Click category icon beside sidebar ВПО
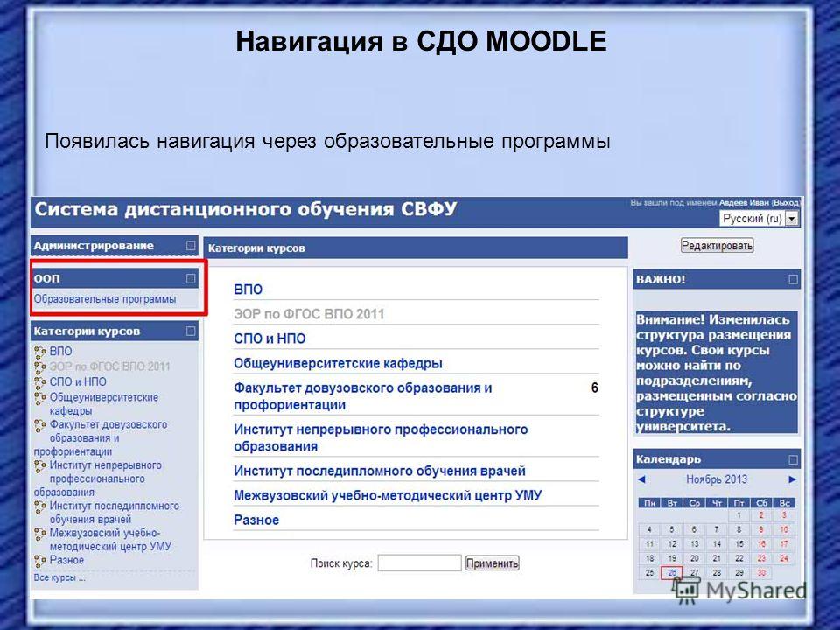Viewport: 840px width, 630px height. tap(39, 352)
